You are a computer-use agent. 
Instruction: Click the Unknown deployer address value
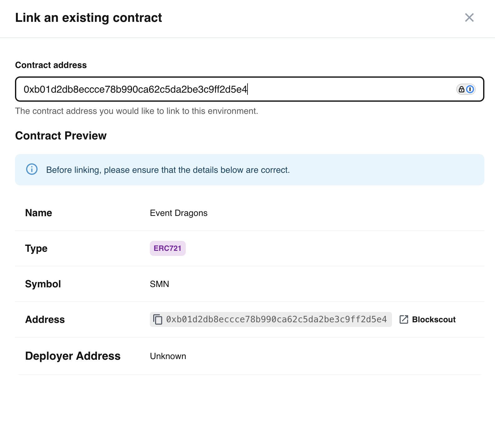[168, 356]
